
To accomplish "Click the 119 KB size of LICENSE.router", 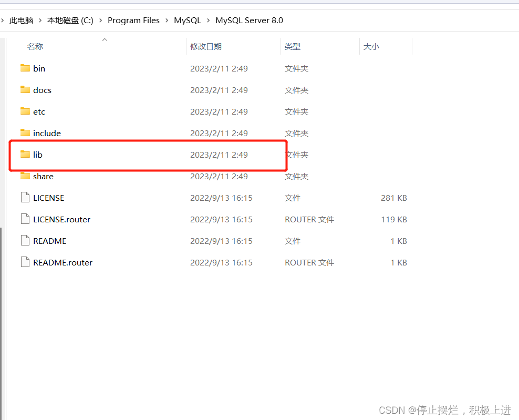I will tap(394, 219).
